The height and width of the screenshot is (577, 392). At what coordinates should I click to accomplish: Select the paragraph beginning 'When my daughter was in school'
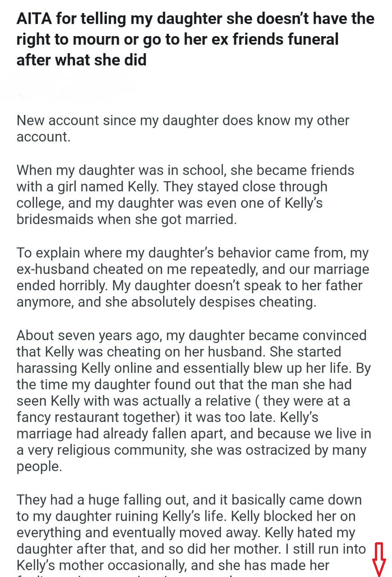coord(185,195)
